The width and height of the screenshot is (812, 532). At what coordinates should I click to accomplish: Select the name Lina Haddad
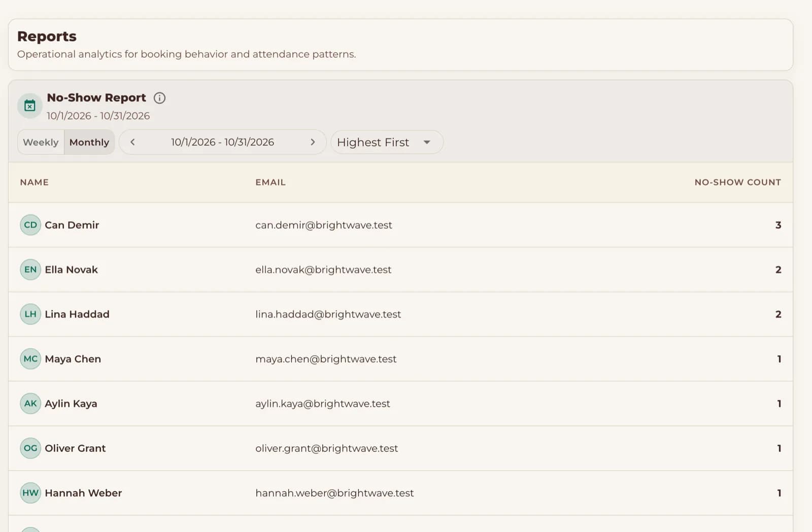coord(77,314)
